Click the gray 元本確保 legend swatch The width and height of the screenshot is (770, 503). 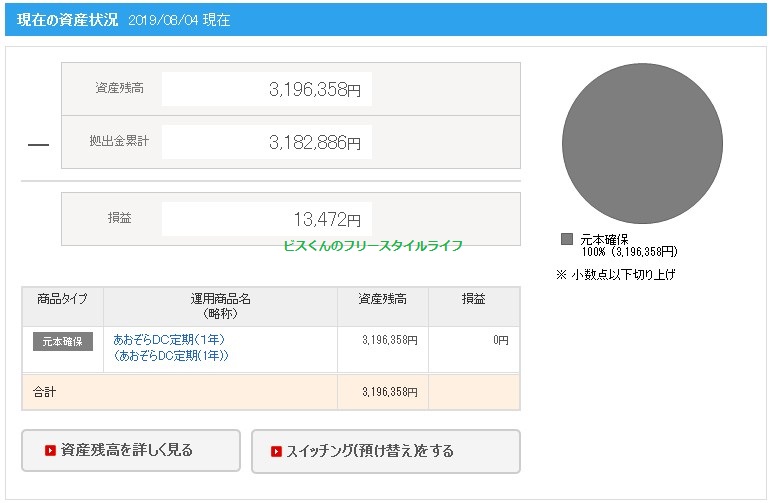point(567,239)
